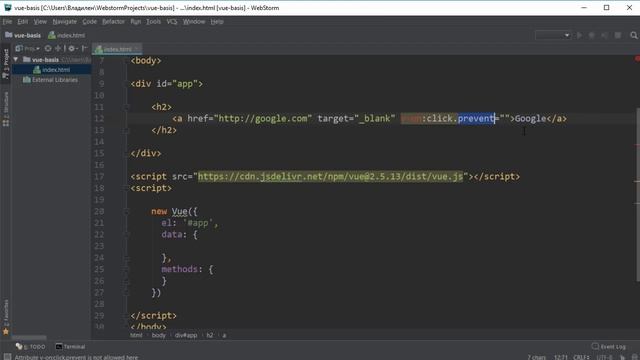Click vue-basis breadcrumb in navigation bar
This screenshot has width=640, height=360.
pos(23,36)
